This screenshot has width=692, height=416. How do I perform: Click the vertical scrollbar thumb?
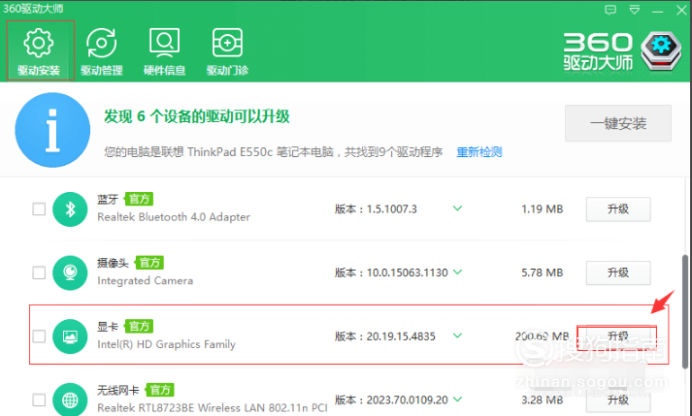pyautogui.click(x=685, y=311)
